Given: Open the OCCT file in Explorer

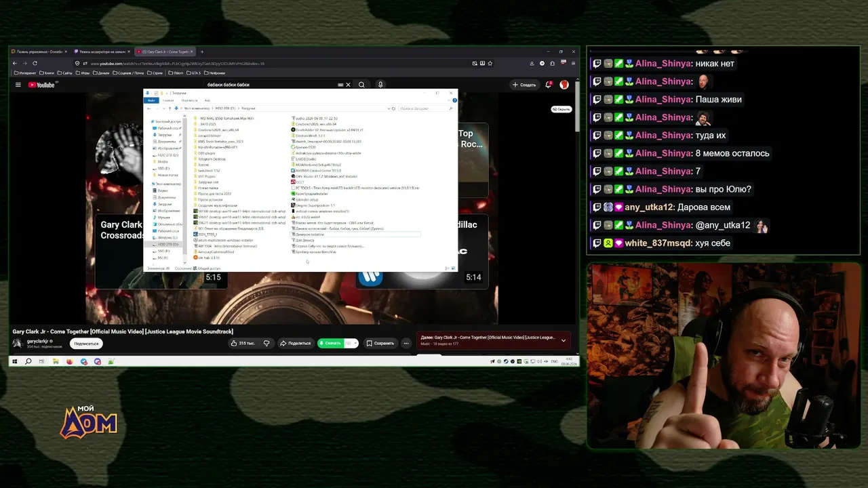Looking at the screenshot, I should [x=298, y=182].
